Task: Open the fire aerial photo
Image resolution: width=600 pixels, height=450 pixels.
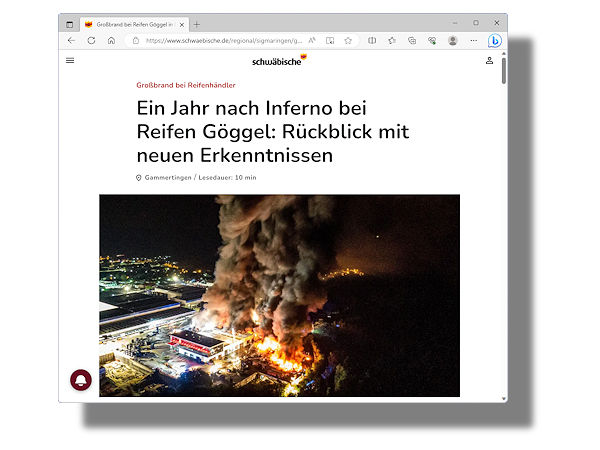Action: [x=279, y=295]
